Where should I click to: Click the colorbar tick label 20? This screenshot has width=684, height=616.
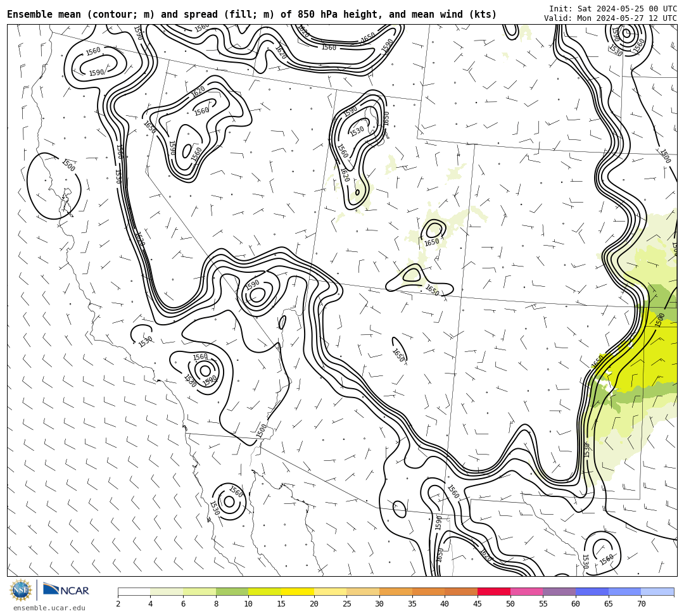pos(314,604)
